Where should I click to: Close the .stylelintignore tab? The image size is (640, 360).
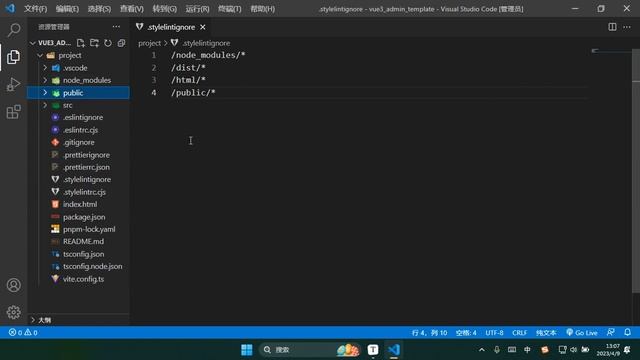pyautogui.click(x=203, y=27)
